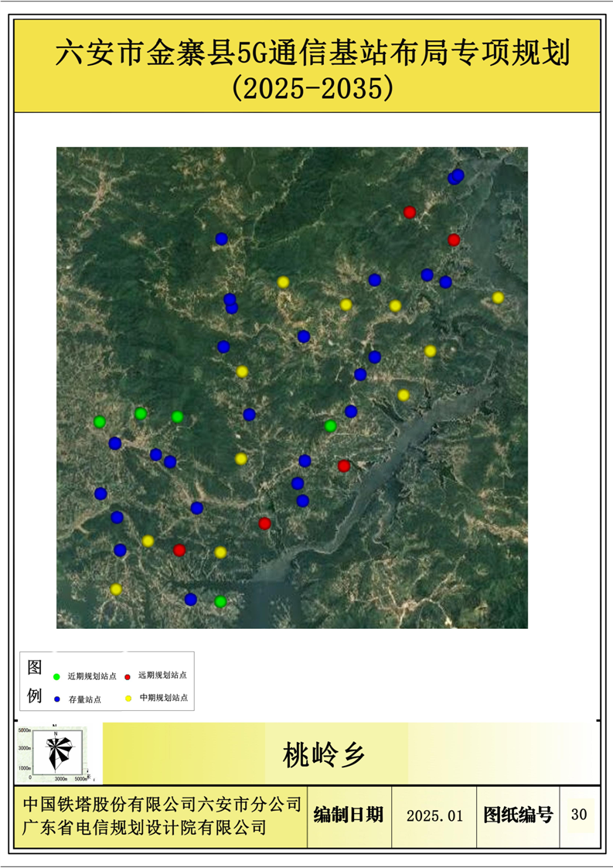Select the westernmost green site dot on map
This screenshot has height=868, width=613.
pos(100,422)
